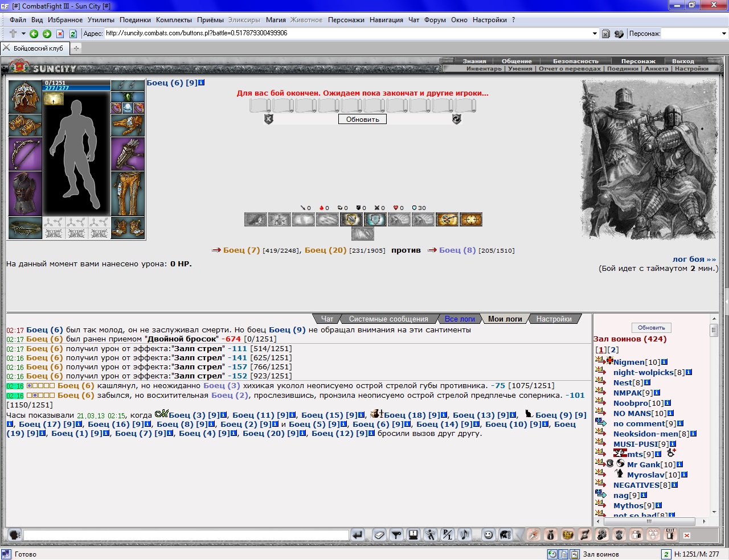Click the red X icon in the bottom toolbar

(687, 536)
